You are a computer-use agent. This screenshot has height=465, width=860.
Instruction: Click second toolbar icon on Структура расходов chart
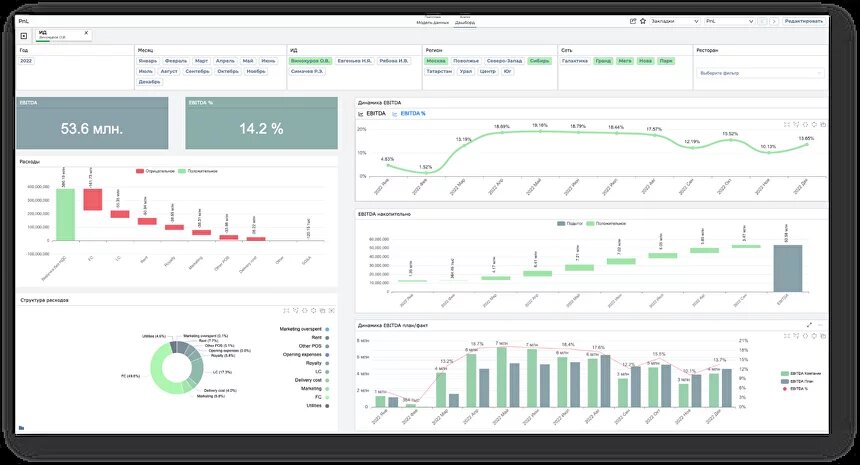(296, 311)
